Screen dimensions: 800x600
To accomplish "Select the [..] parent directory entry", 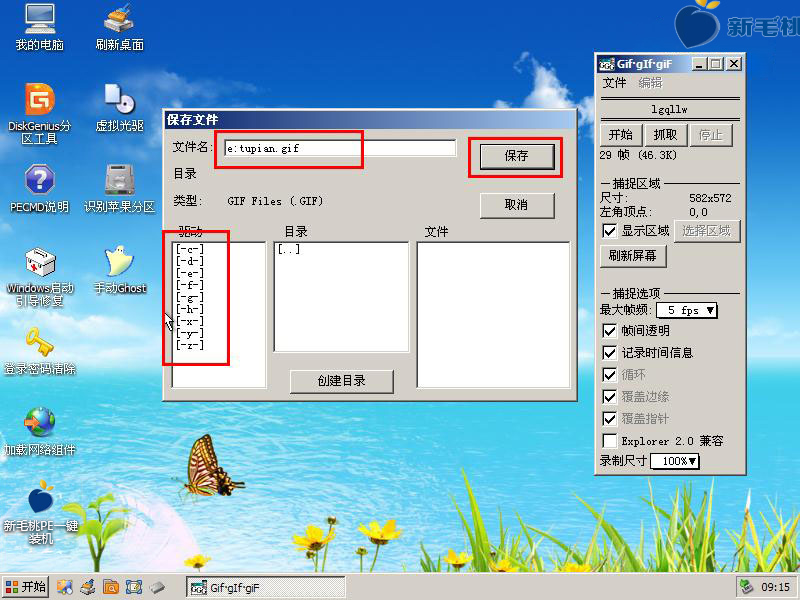I will [289, 249].
